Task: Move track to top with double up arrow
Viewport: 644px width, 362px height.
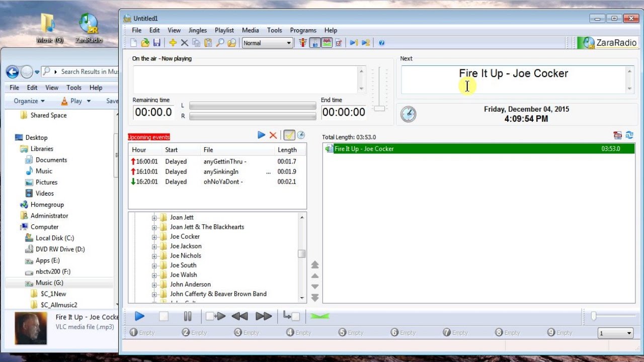Action: coord(315,265)
